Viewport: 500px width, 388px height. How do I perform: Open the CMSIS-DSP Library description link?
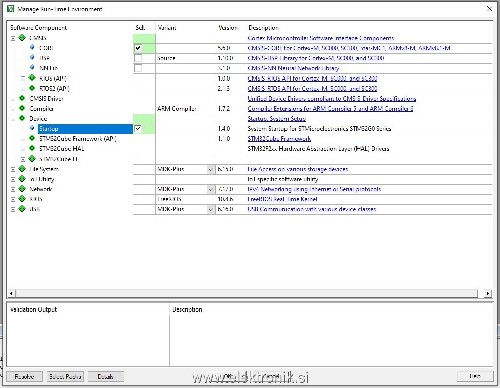click(x=316, y=58)
